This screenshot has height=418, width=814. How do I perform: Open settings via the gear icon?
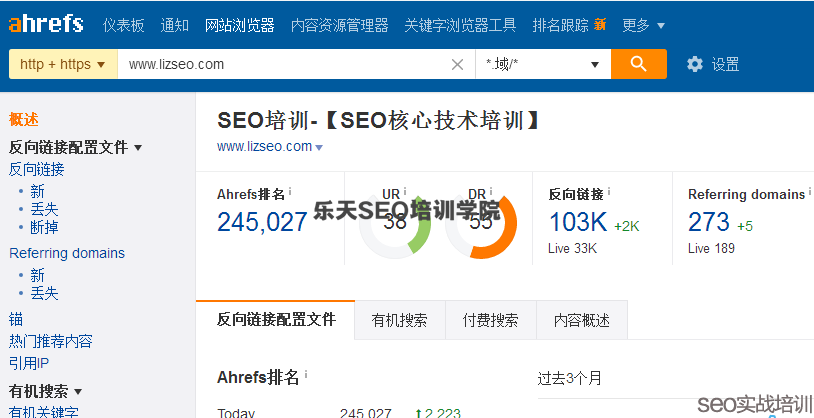tap(695, 64)
